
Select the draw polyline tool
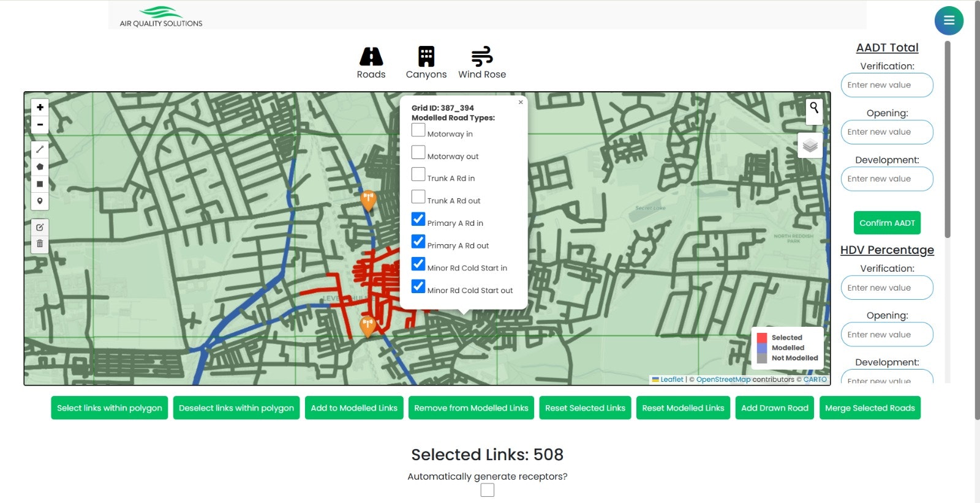point(40,149)
